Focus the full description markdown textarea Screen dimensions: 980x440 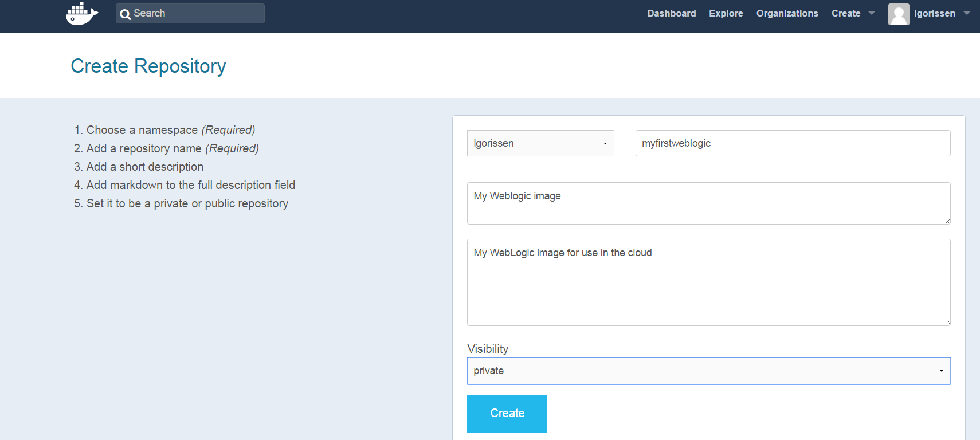(708, 282)
